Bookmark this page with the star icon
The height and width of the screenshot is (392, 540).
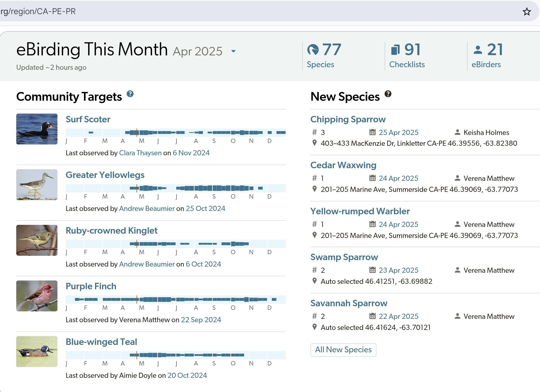point(527,12)
